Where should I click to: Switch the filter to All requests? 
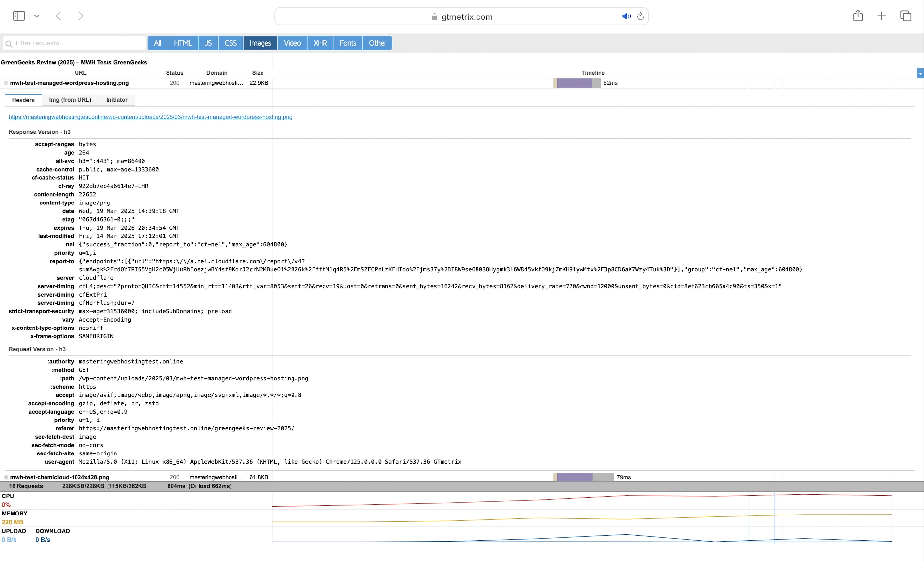158,43
